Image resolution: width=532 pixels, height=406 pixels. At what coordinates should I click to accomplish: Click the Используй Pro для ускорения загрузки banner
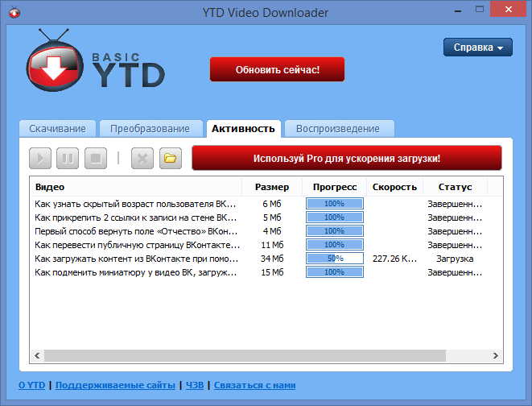347,158
